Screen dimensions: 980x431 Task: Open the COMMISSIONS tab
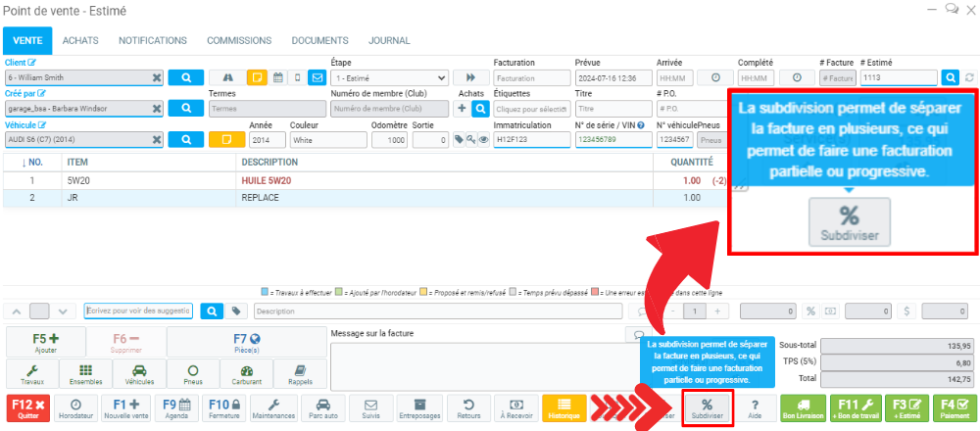click(x=239, y=41)
